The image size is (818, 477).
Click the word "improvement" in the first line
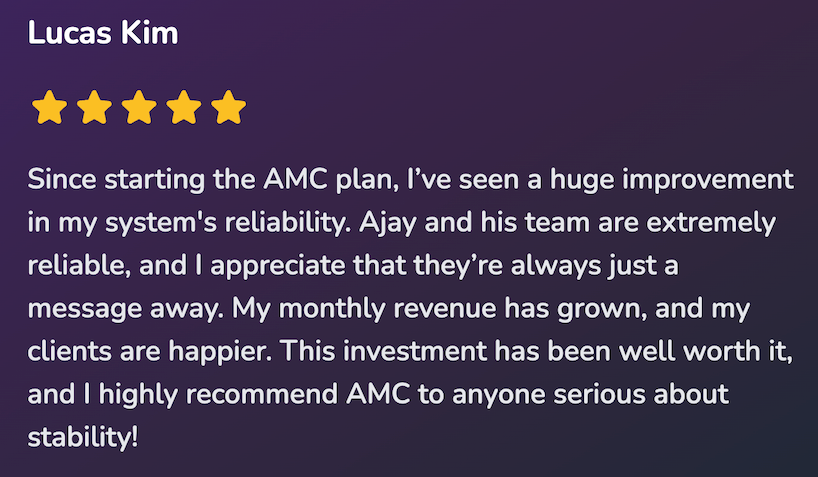pos(708,180)
